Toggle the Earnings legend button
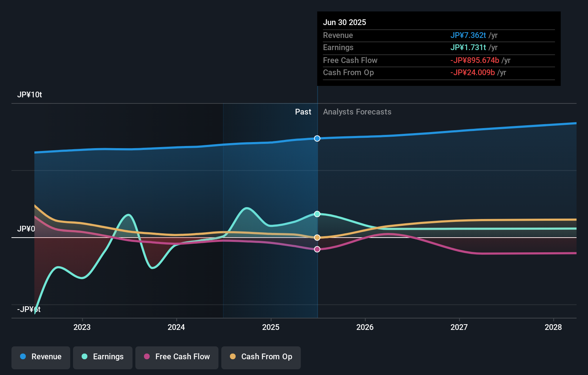The height and width of the screenshot is (375, 588). coord(103,357)
